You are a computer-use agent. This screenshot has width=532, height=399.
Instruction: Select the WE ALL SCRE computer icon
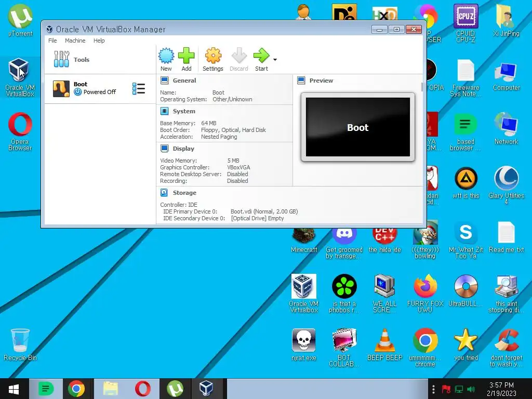point(384,293)
